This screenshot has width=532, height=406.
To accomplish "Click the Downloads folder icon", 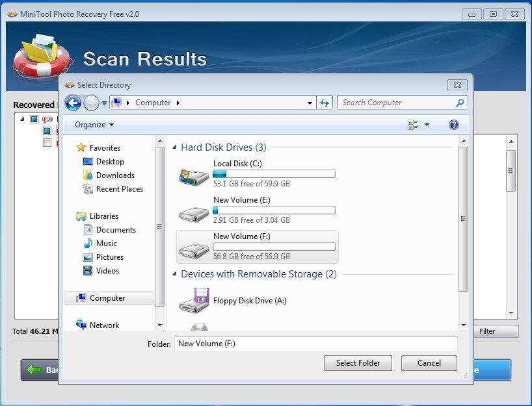I will [88, 175].
